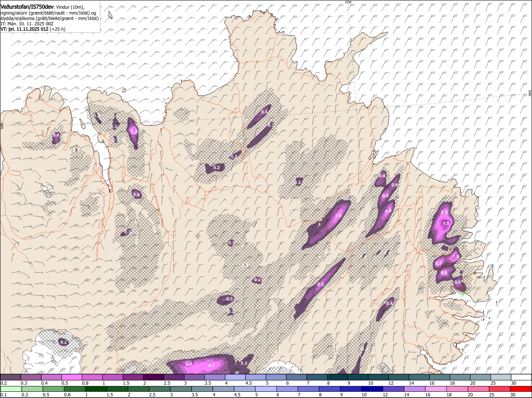Pick the dark plum 0.2–0.3 swatch, upper legend
This screenshot has width=532, height=398.
[11, 377]
